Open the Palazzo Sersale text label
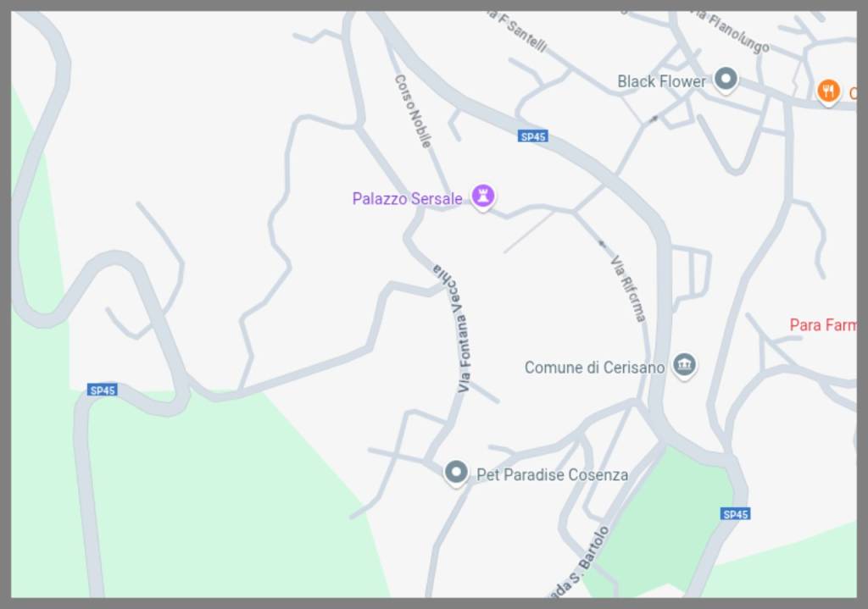This screenshot has height=609, width=868. click(408, 198)
